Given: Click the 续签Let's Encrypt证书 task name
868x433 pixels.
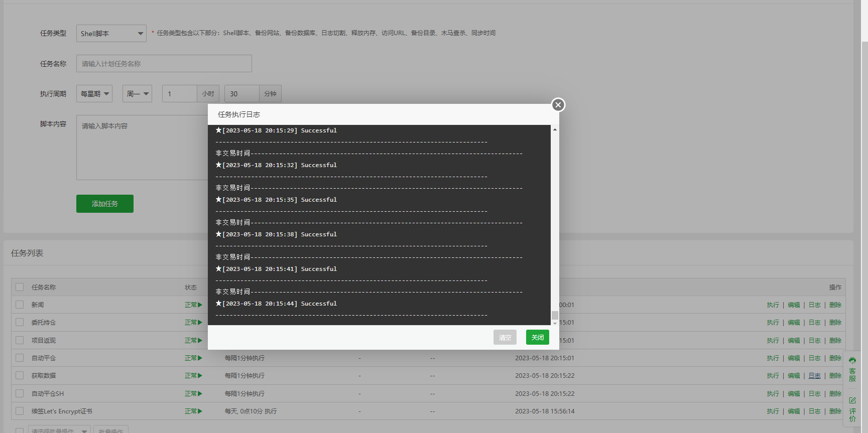Looking at the screenshot, I should 62,411.
